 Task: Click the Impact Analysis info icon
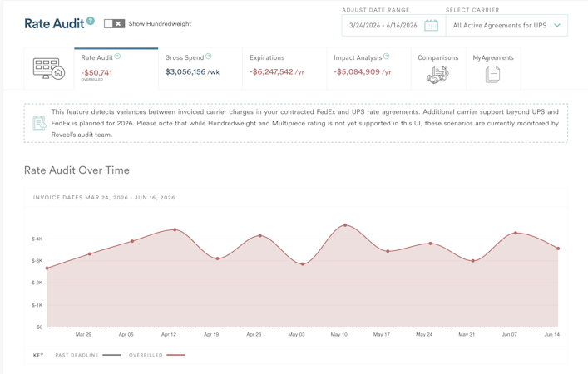click(387, 57)
